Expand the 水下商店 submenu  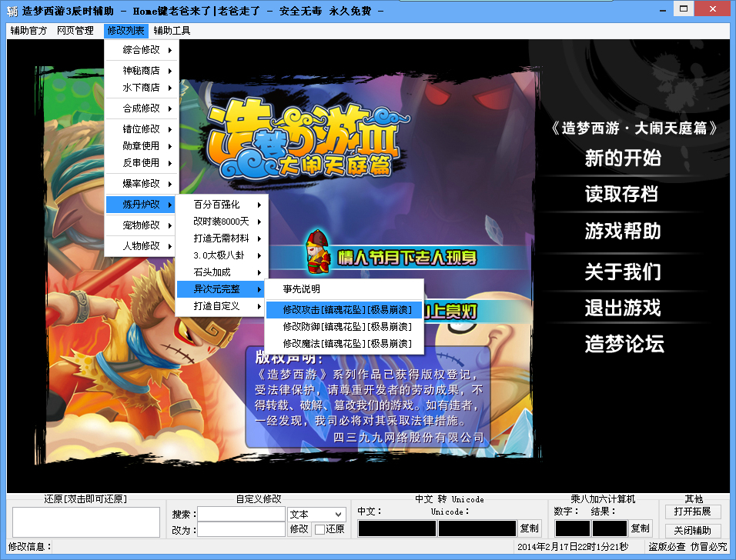[142, 88]
